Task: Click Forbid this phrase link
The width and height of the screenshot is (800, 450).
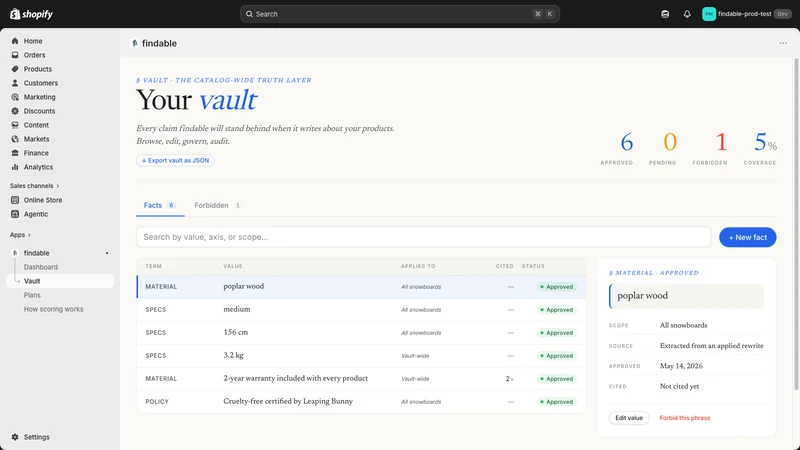Action: (x=685, y=418)
